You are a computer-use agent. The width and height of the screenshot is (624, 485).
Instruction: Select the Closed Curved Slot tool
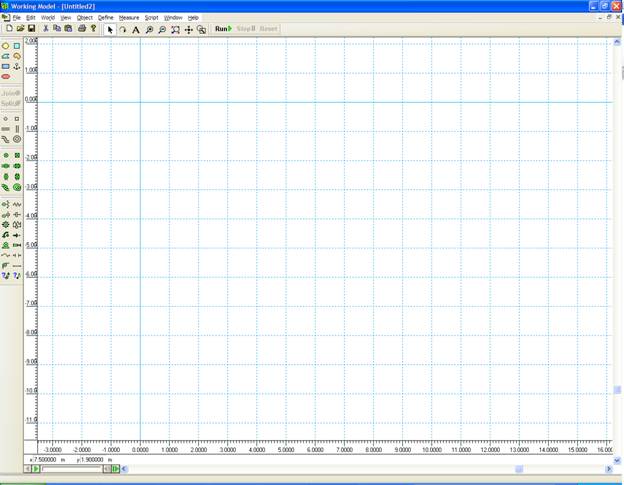[17, 139]
